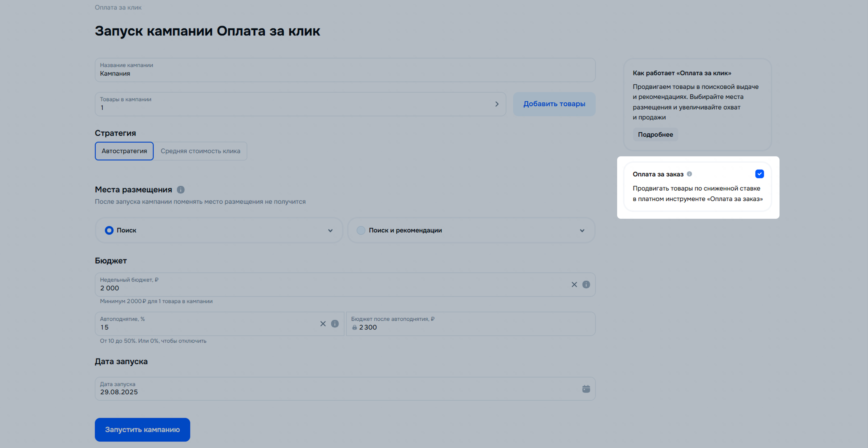Clear the Автоподнятие percentage value
This screenshot has height=448, width=868.
tap(323, 323)
